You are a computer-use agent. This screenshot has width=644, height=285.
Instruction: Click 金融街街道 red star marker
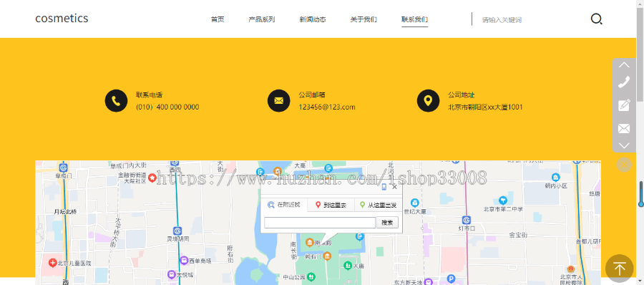pos(152,178)
